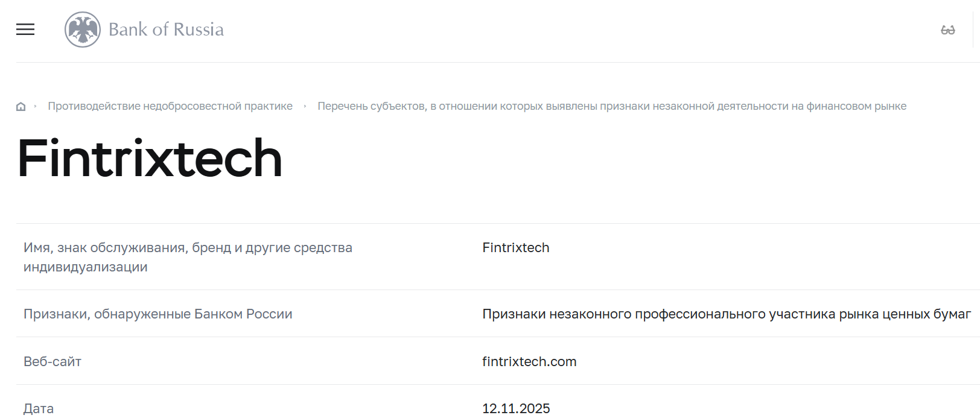980x418 pixels.
Task: Go to the home breadcrumb icon
Action: 21,107
